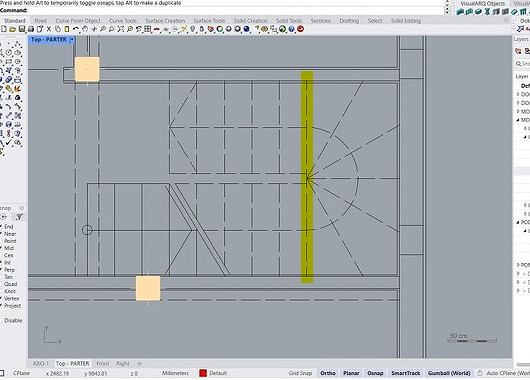Click the New file icon
This screenshot has height=380, width=530.
(4, 29)
